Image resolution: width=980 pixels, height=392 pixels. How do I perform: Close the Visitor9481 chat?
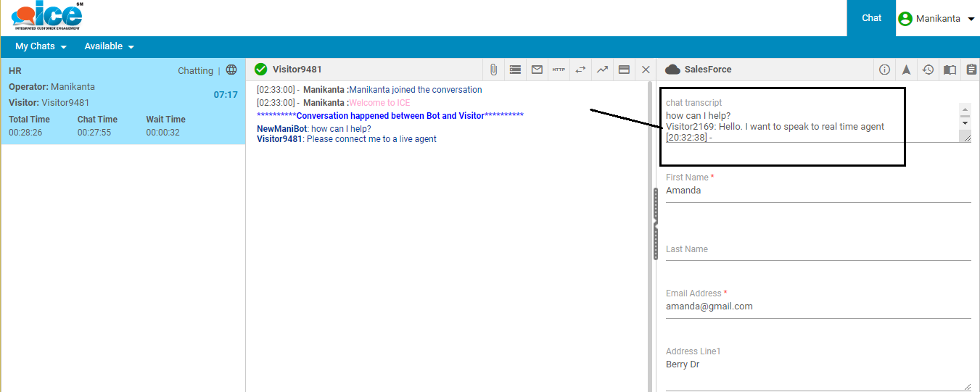pyautogui.click(x=646, y=70)
